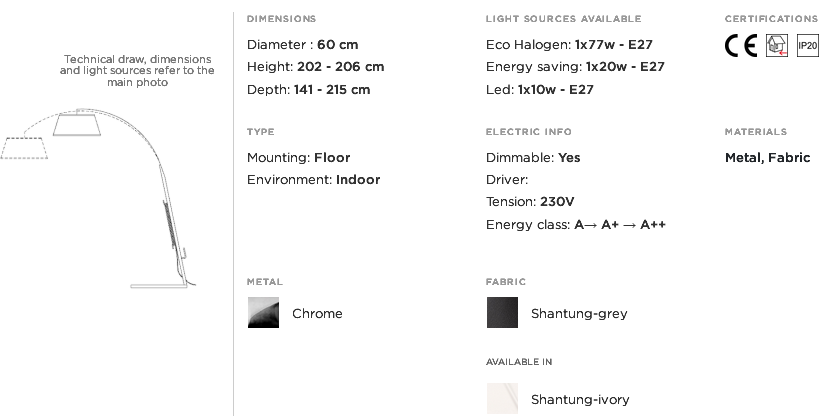
Task: Click the Chrome label text
Action: (317, 313)
